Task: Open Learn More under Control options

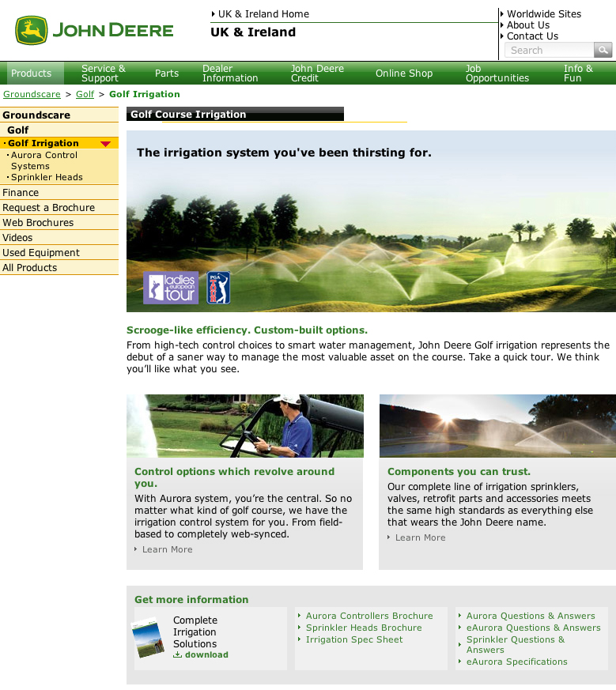Action: click(x=167, y=549)
